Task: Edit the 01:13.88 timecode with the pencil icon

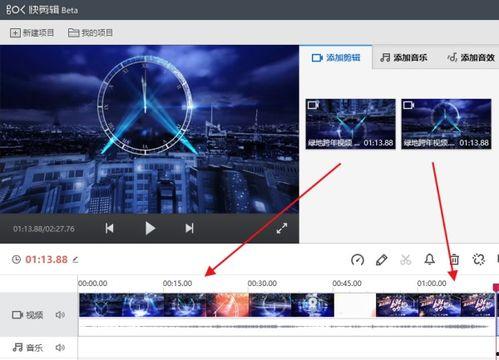Action: pos(76,259)
